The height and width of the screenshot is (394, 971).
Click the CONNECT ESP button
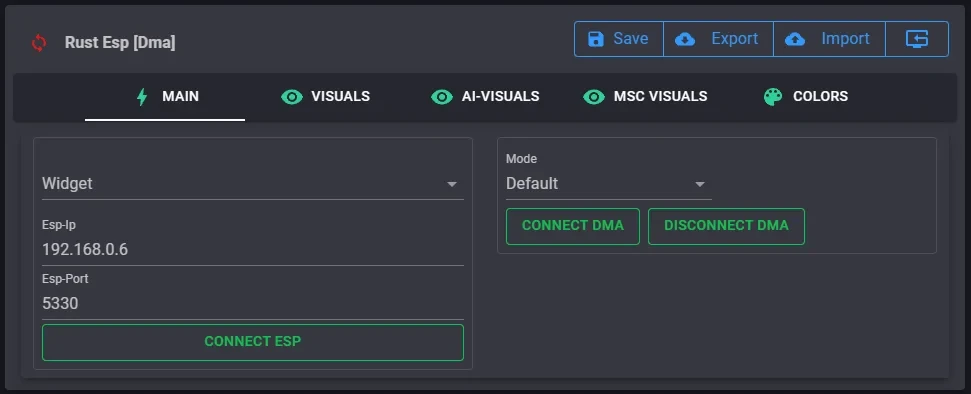[253, 342]
